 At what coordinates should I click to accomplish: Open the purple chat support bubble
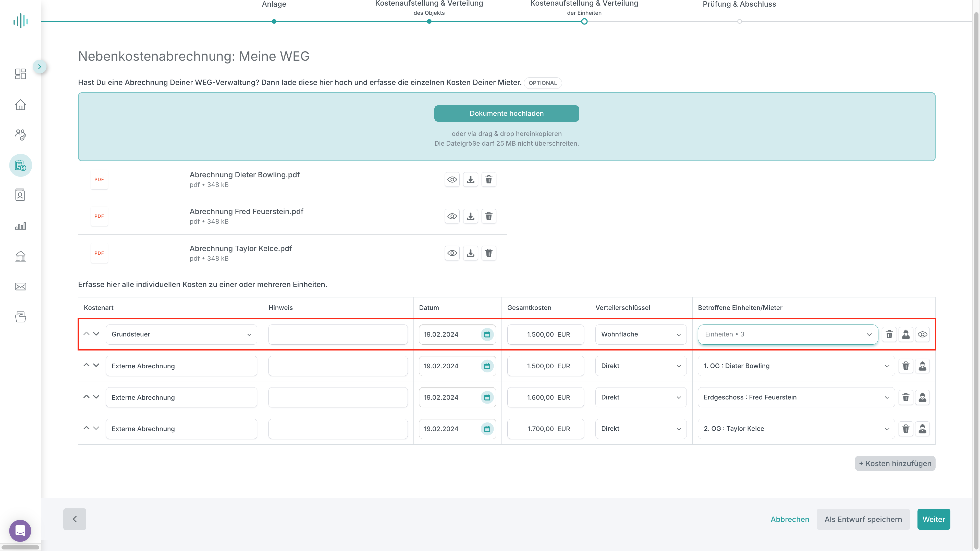(20, 531)
